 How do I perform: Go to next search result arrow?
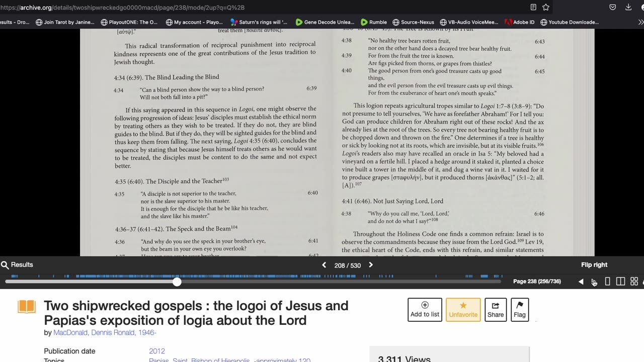(371, 265)
